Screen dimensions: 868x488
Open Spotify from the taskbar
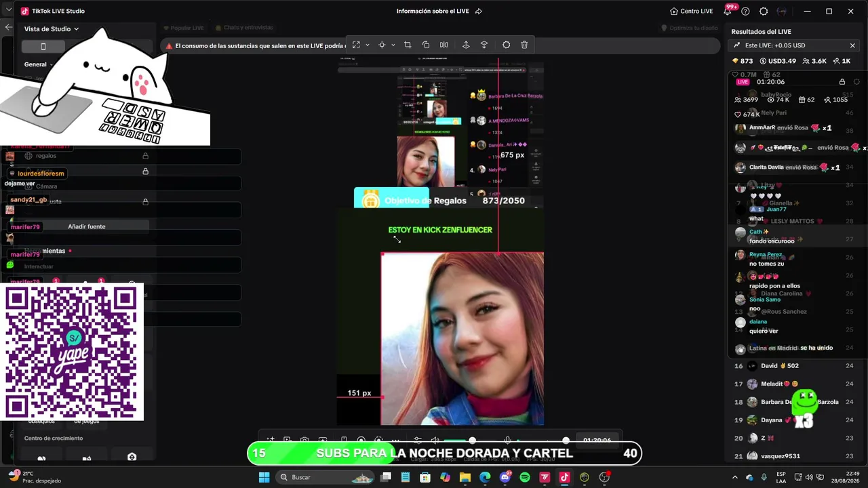pyautogui.click(x=525, y=477)
